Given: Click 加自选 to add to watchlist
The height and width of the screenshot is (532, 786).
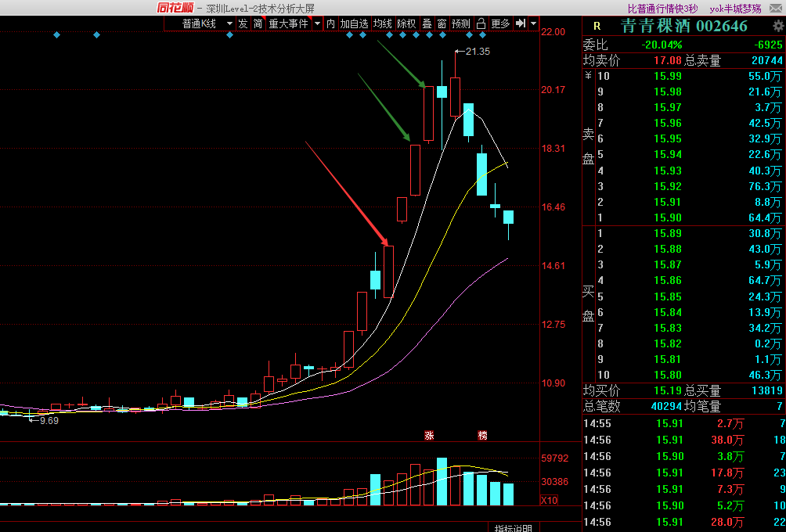Looking at the screenshot, I should click(355, 23).
